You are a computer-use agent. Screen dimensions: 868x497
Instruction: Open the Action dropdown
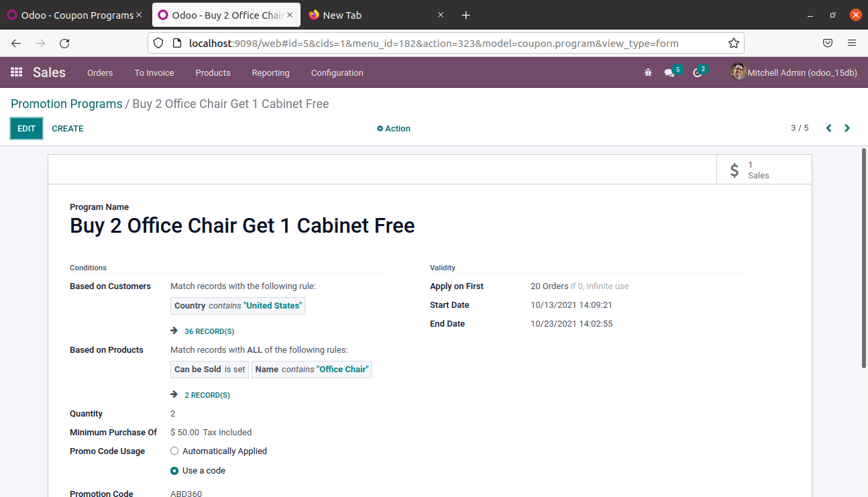(x=394, y=129)
